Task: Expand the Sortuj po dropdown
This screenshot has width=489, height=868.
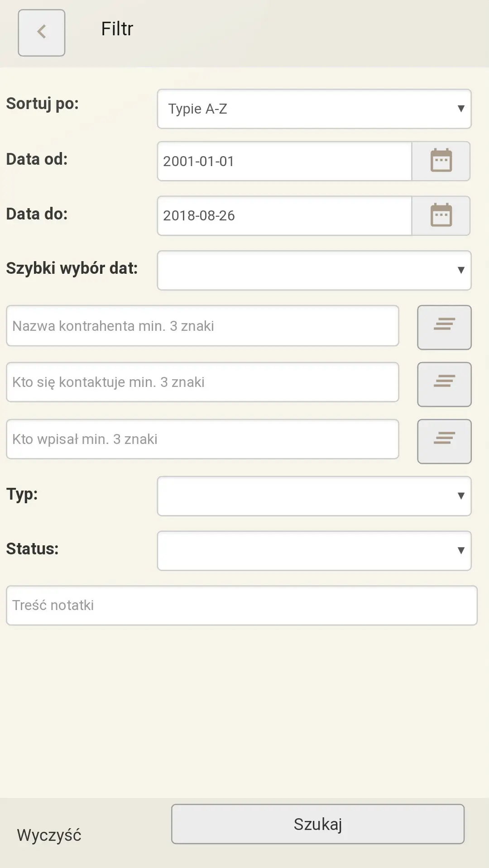Action: [314, 109]
